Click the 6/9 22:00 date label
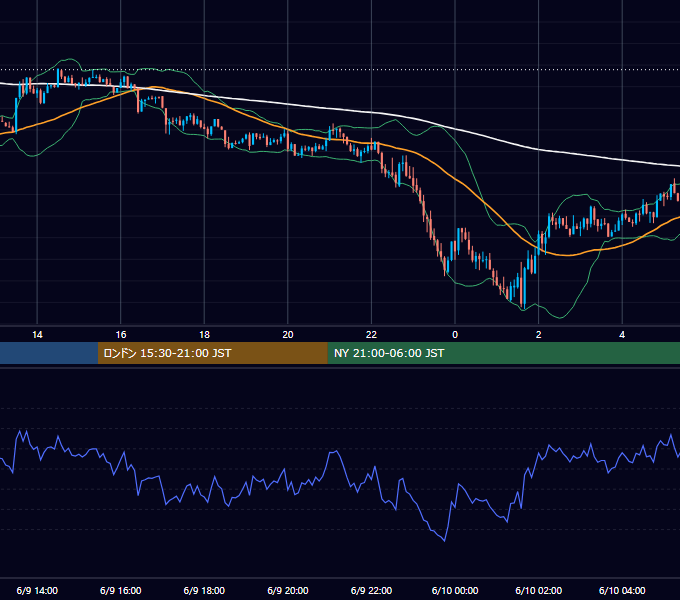 [x=371, y=590]
